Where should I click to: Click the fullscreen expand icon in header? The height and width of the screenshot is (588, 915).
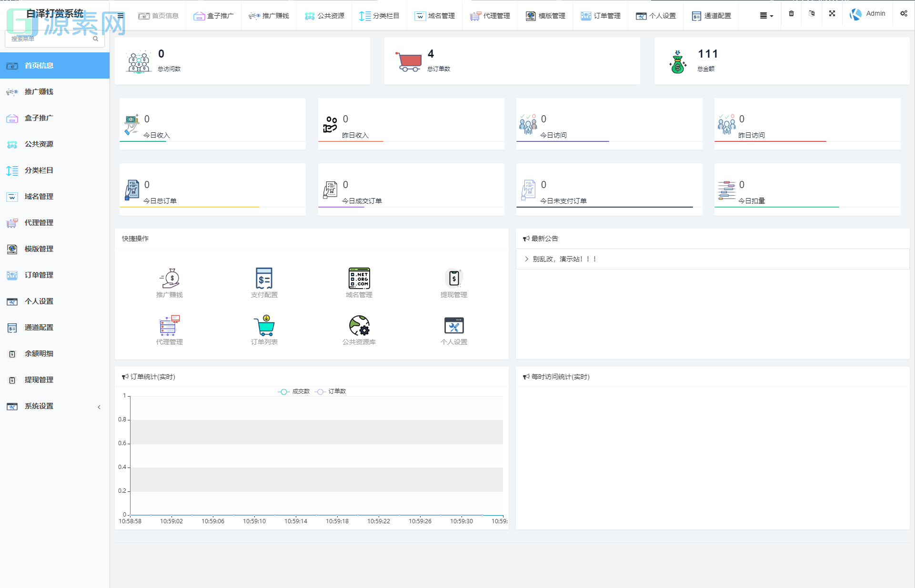click(x=832, y=14)
